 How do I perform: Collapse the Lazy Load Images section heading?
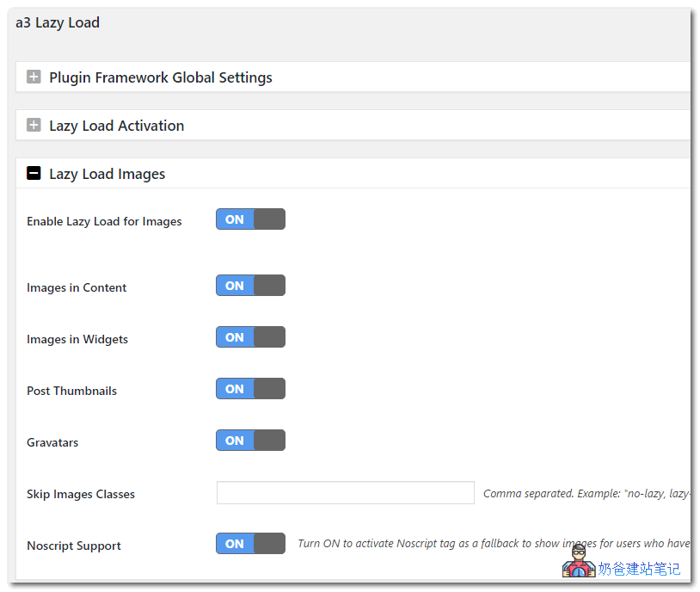pyautogui.click(x=107, y=174)
